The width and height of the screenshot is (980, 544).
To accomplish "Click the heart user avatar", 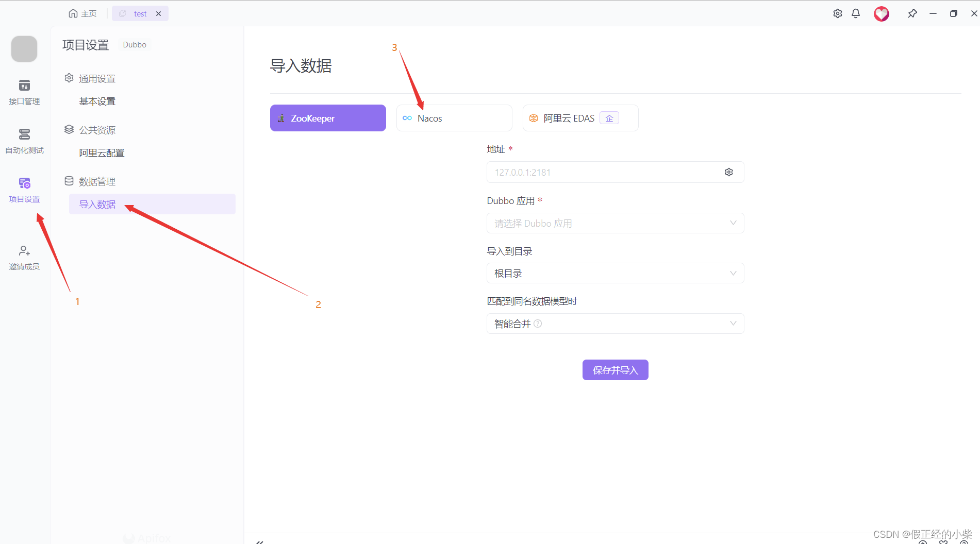I will tap(882, 13).
